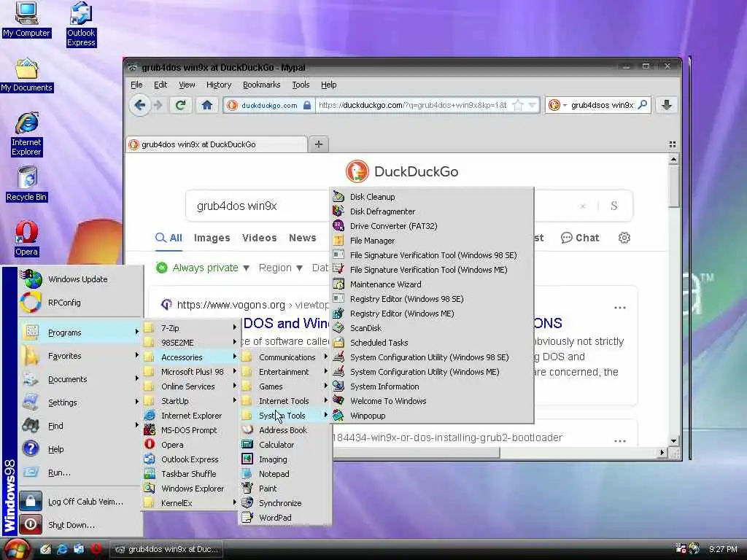Open the browser File menu

[136, 85]
